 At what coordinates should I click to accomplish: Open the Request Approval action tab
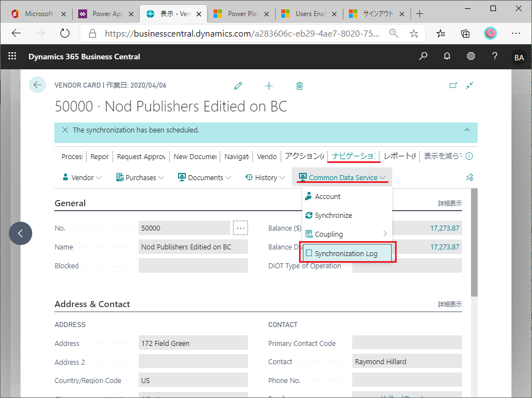pos(141,156)
